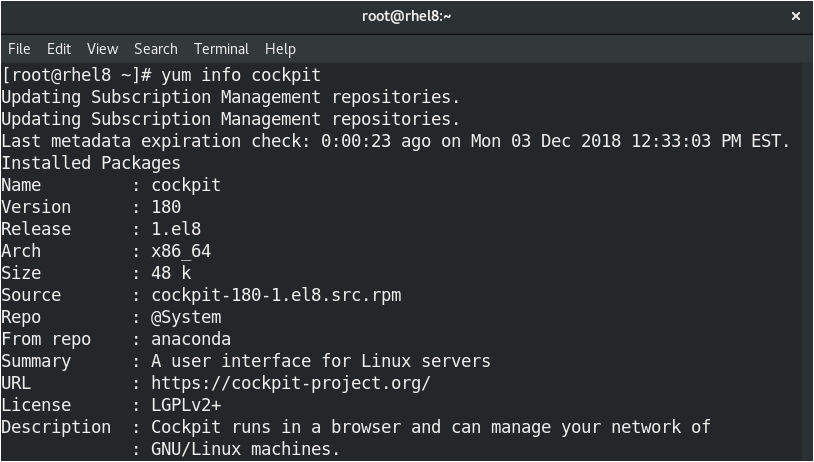This screenshot has height=462, width=814.
Task: Open the Help menu
Action: [x=280, y=48]
